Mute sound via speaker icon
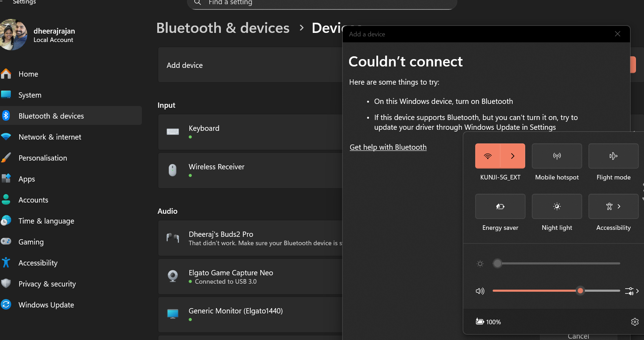 (480, 291)
